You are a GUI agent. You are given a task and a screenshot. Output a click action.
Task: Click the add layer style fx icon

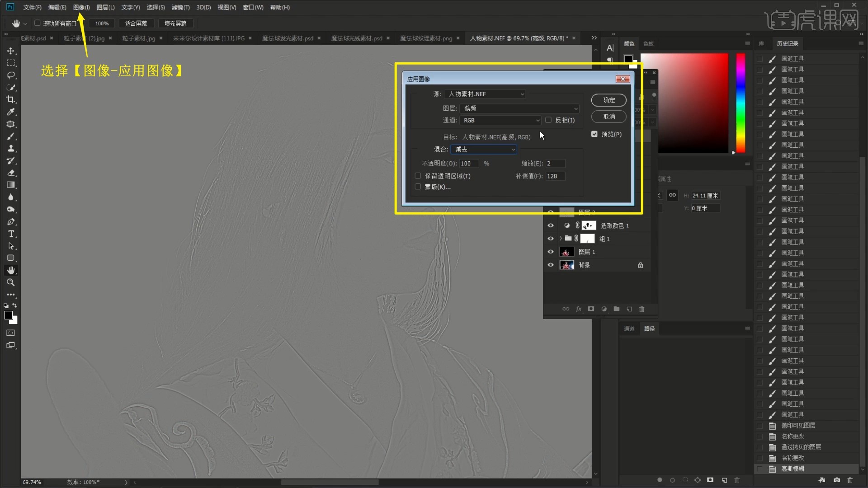tap(578, 309)
